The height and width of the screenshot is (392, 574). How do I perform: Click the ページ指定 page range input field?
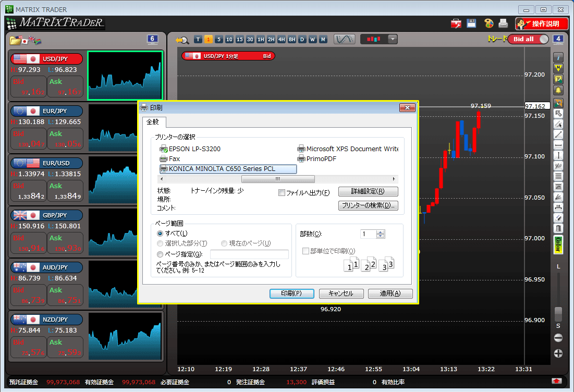tap(249, 254)
